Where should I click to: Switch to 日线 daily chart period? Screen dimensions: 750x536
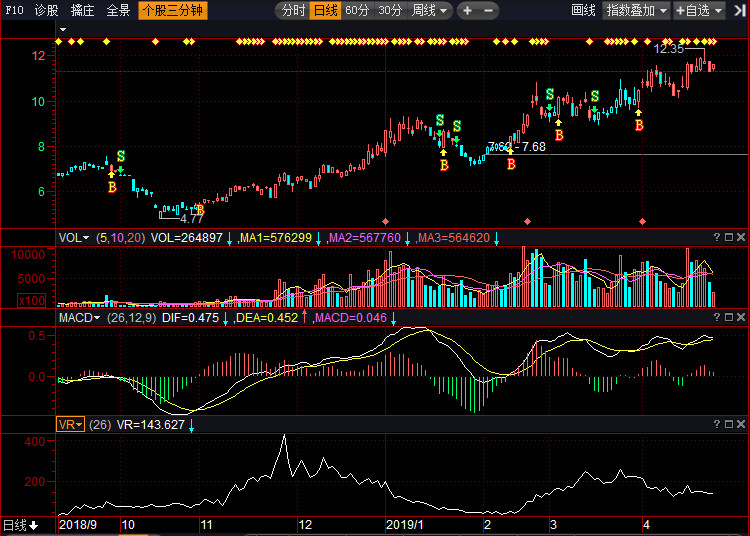[325, 11]
